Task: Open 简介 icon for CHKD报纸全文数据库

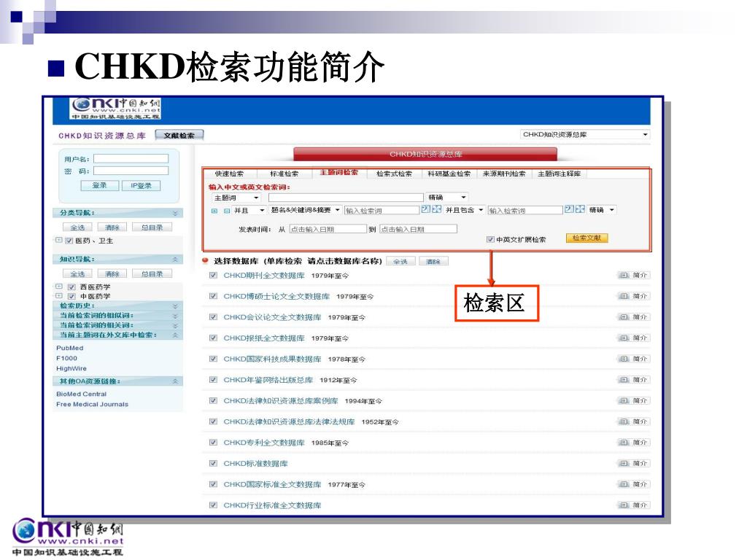Action: [624, 338]
